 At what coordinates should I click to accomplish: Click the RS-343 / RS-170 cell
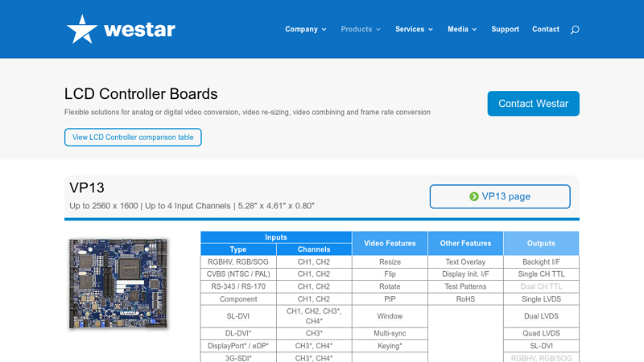[x=238, y=286]
